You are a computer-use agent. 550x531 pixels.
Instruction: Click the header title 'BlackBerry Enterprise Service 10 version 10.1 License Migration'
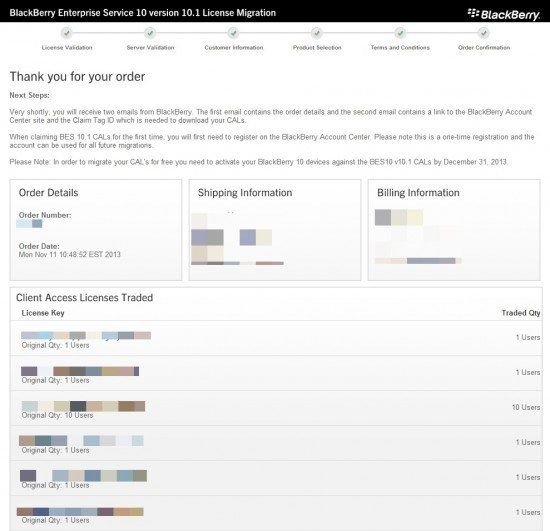tap(142, 13)
